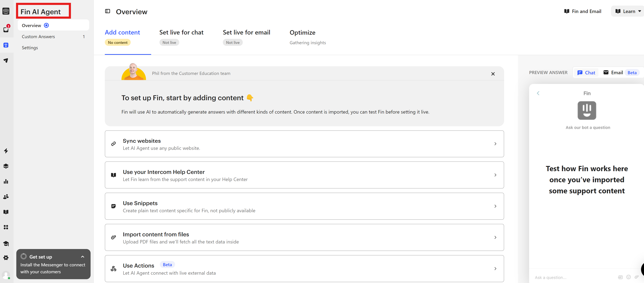
Task: Collapse the Get set up panel
Action: [82, 257]
